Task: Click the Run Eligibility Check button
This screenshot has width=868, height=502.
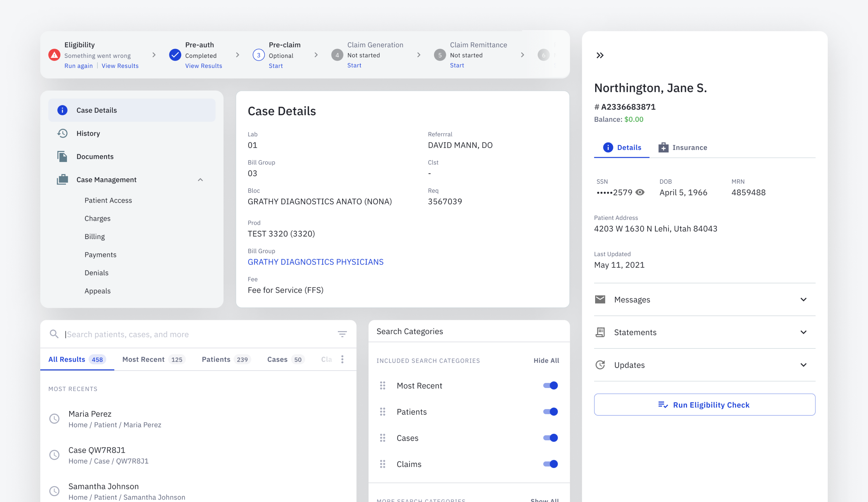Action: tap(704, 405)
